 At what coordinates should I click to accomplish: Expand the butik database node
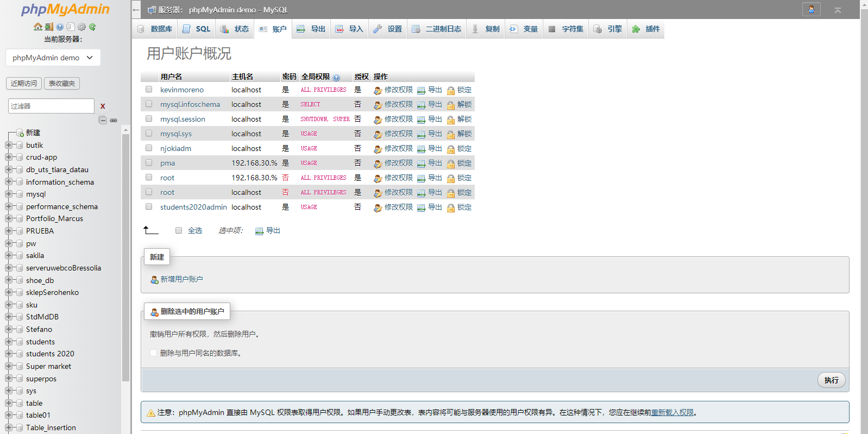[9, 145]
